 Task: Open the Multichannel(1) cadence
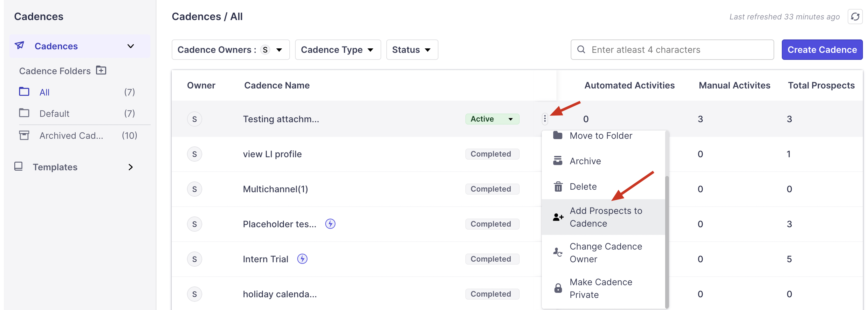click(x=275, y=189)
